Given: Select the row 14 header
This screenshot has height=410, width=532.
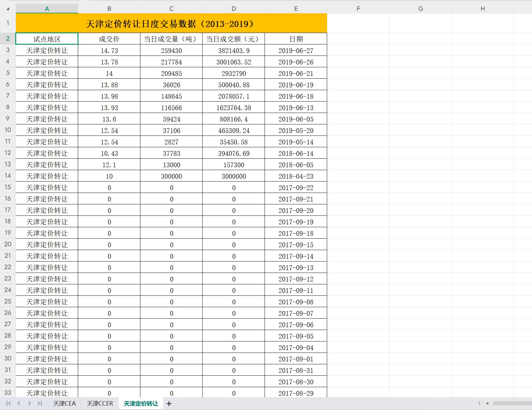Looking at the screenshot, I should (8, 175).
